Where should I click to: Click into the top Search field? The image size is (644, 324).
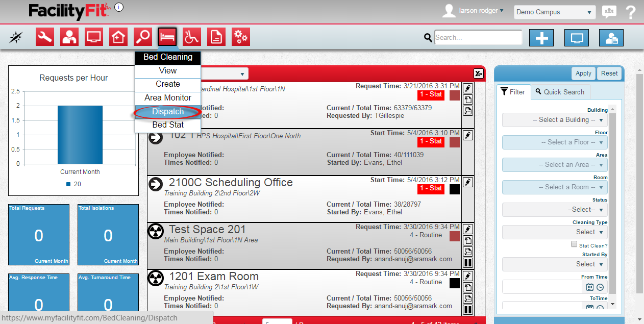478,37
